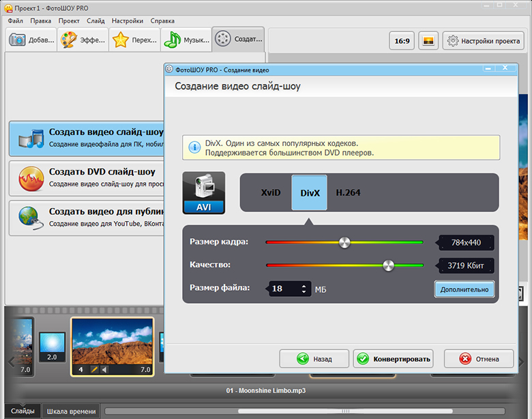Open the Музыка tab with note icon
Viewport: 532px width, 419px height.
point(186,40)
